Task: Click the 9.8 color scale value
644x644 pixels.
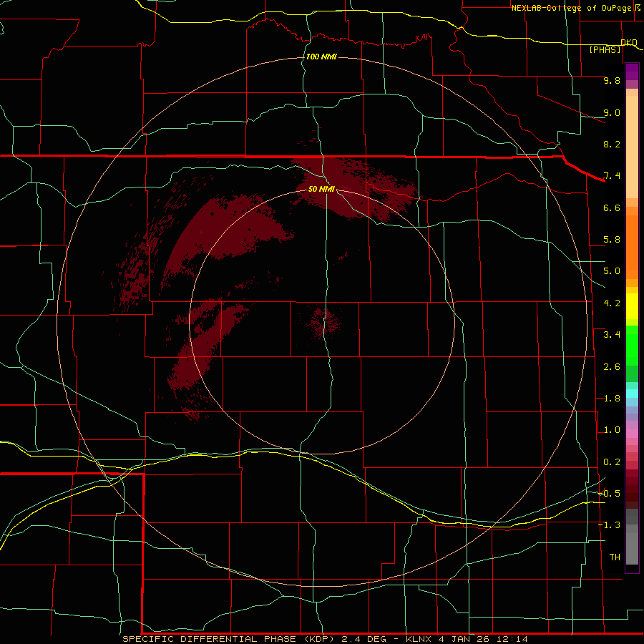Action: (x=612, y=80)
